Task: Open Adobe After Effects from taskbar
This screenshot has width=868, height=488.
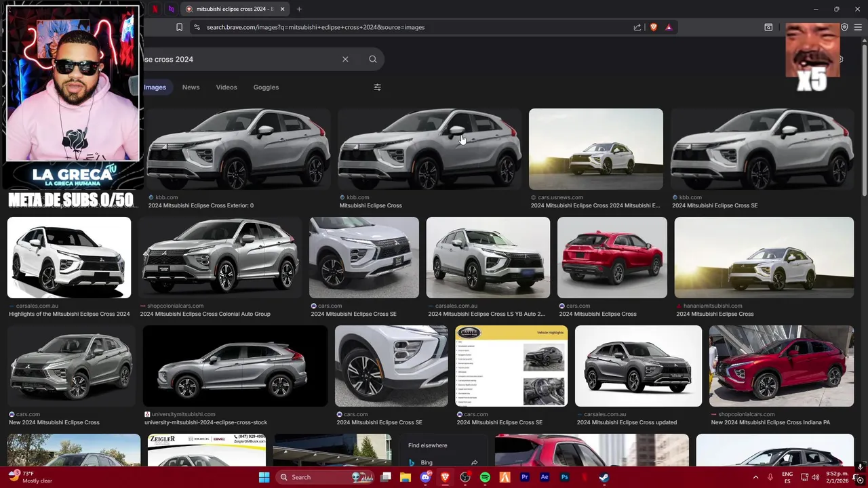Action: pos(545,477)
